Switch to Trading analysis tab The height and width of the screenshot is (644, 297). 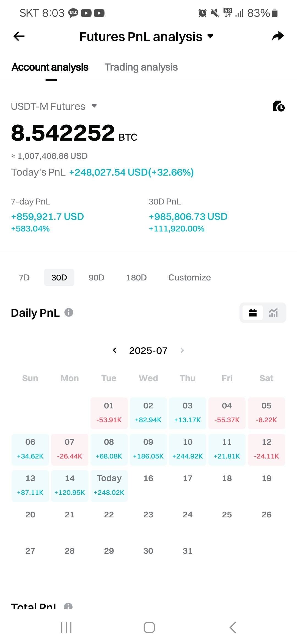coord(141,67)
